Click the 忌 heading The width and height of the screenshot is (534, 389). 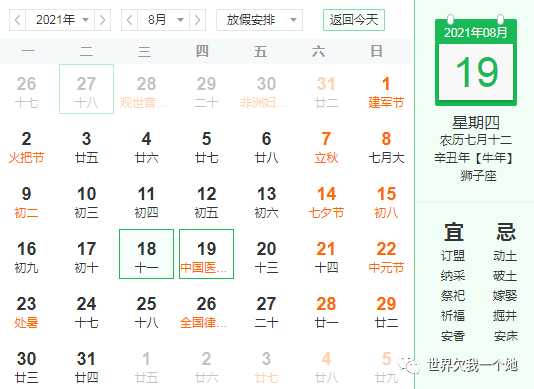coord(506,232)
